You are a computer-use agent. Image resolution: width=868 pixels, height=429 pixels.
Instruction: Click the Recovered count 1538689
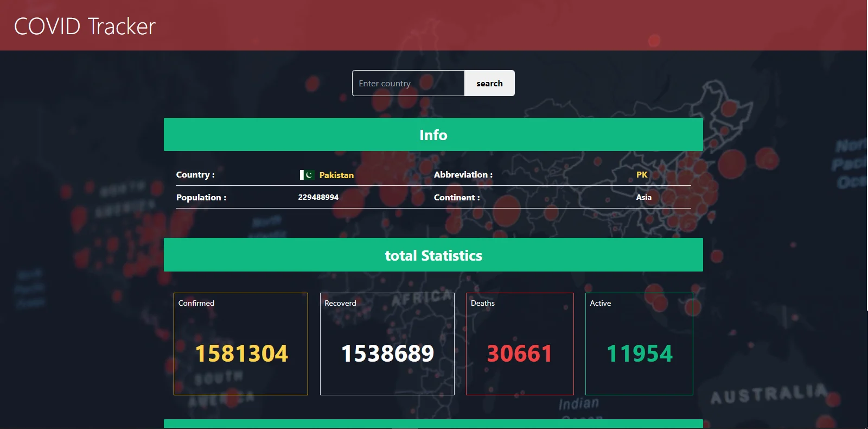coord(387,354)
